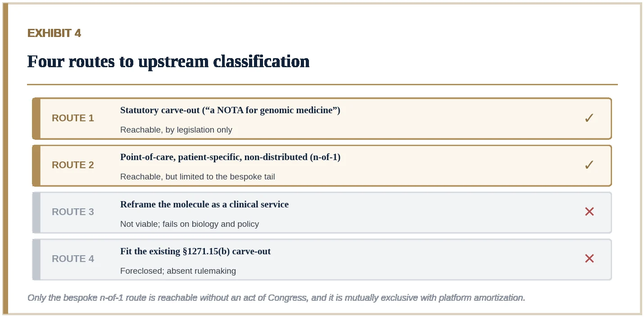Select the ROUTE 3 label
The image size is (644, 317).
click(73, 212)
